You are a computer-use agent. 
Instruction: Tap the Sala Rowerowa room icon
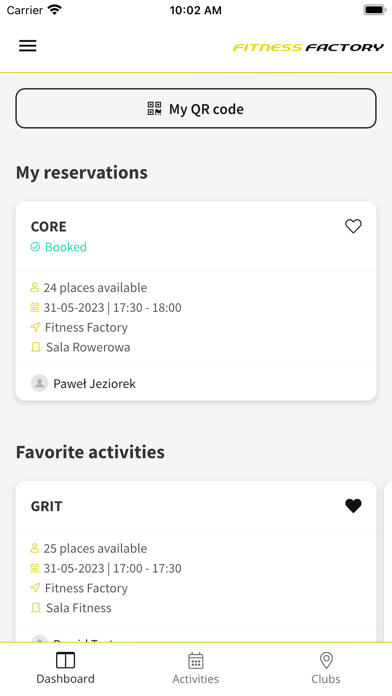pos(36,347)
